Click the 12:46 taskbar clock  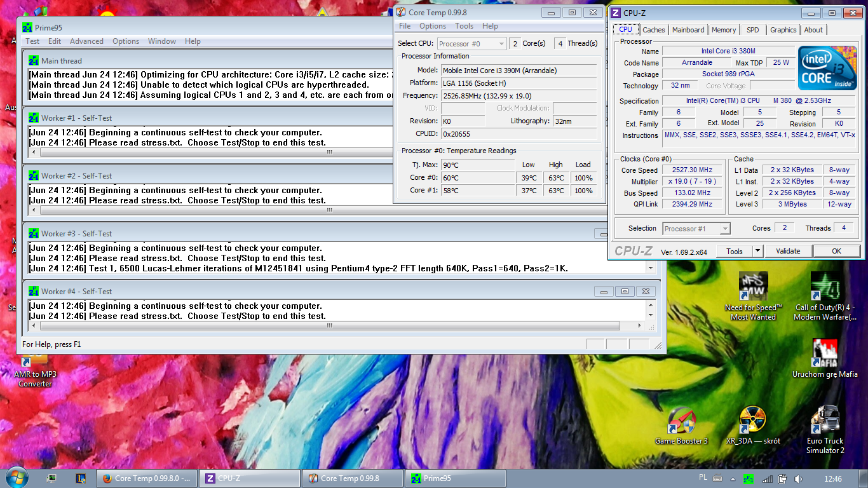pos(832,479)
